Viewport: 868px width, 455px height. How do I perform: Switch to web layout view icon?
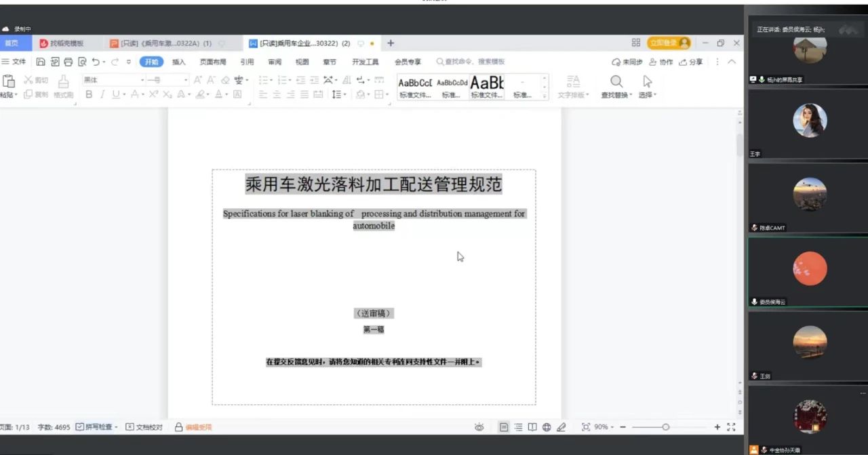coord(547,427)
